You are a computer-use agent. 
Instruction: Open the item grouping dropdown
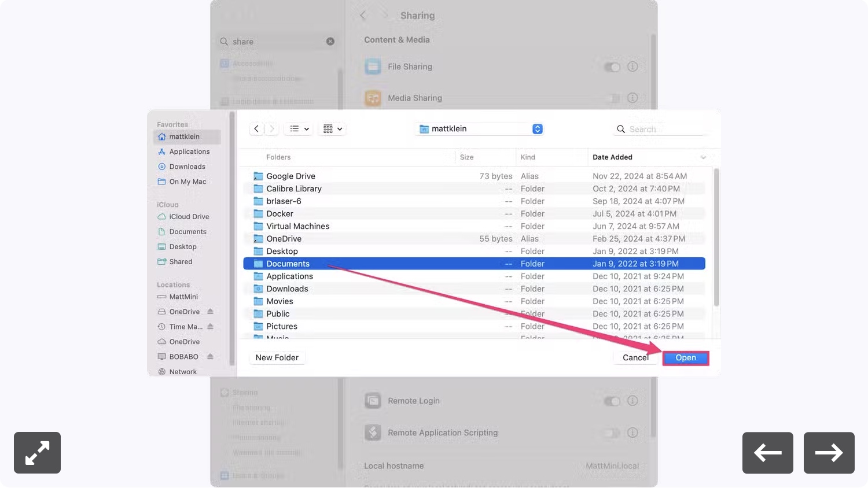click(333, 129)
